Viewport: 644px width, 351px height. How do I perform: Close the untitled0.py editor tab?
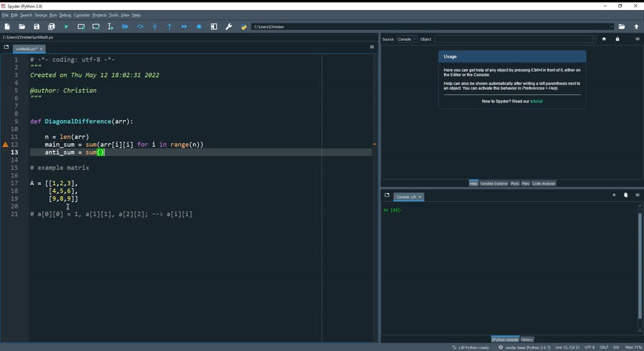tap(42, 48)
